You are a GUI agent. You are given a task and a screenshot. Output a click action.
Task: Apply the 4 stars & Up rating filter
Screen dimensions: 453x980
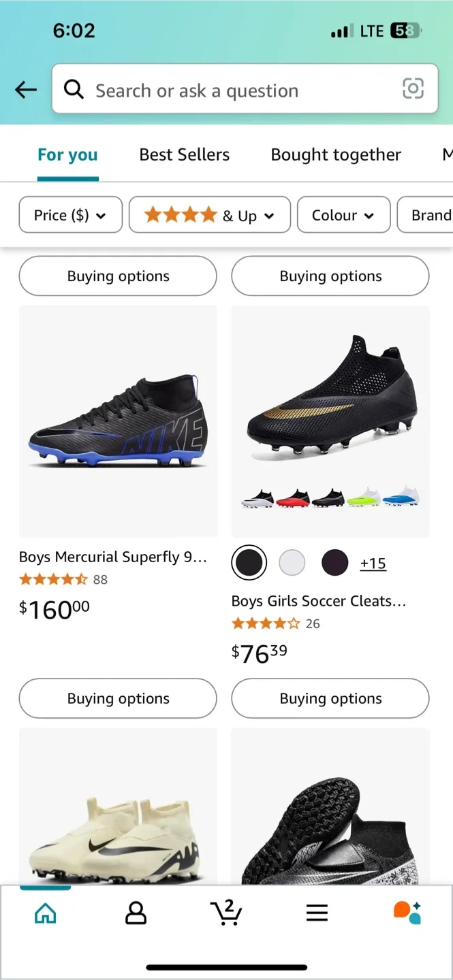209,214
